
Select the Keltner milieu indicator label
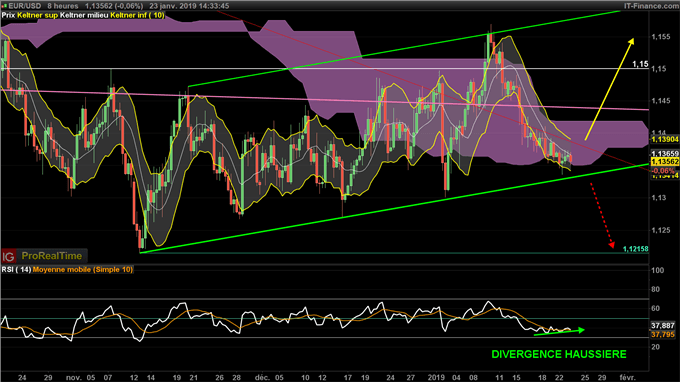84,15
